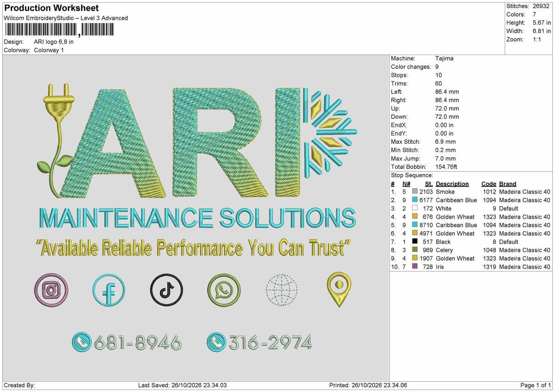The image size is (555, 392).
Task: Click the 'Available Reliable Performance You Can Trust' slogan
Action: click(x=193, y=248)
